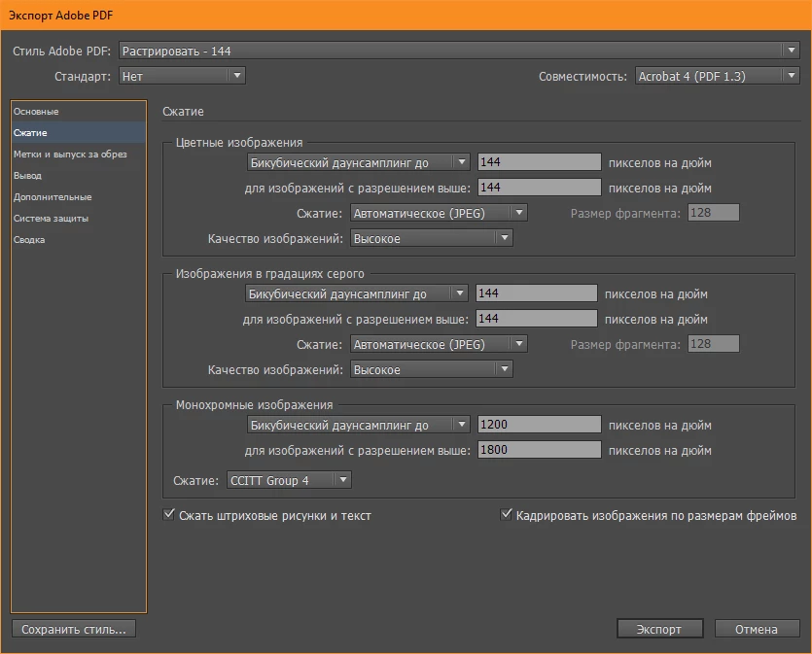The height and width of the screenshot is (654, 812).
Task: Open monochrome images downsampling method dropdown
Action: [x=359, y=425]
